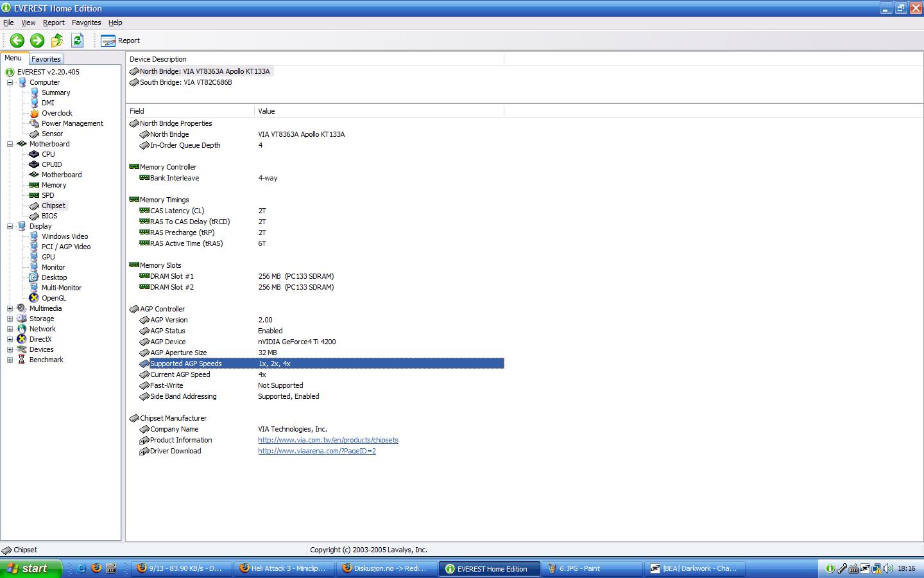Select the Sensor icon
924x578 pixels.
click(x=34, y=134)
